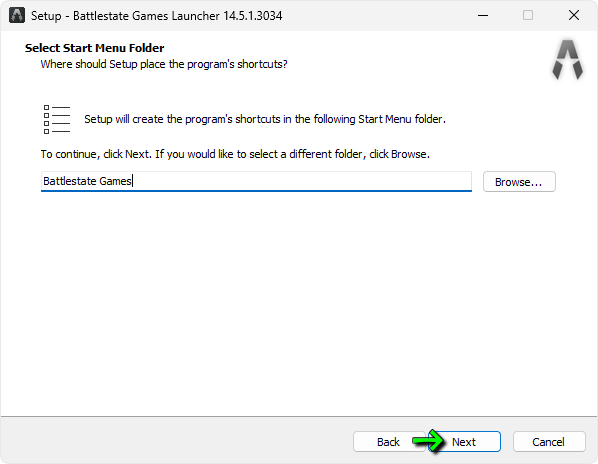Click the "Where should Setup place" subtitle

pyautogui.click(x=164, y=64)
